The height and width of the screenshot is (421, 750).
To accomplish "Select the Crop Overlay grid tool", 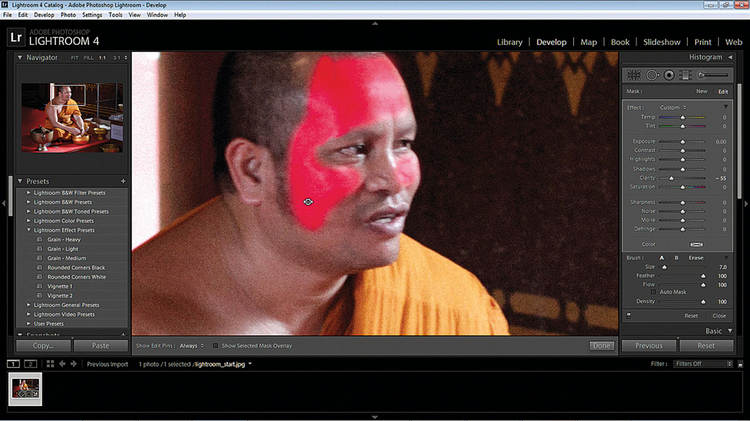I will 633,75.
